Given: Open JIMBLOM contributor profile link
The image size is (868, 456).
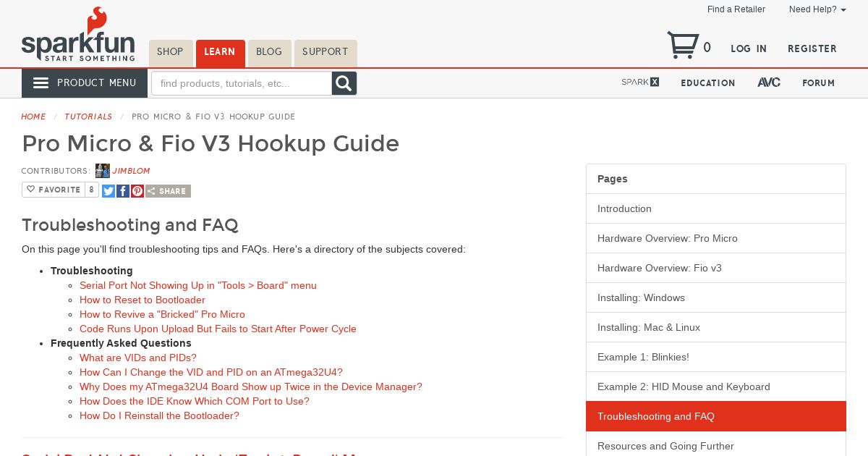Looking at the screenshot, I should (131, 172).
